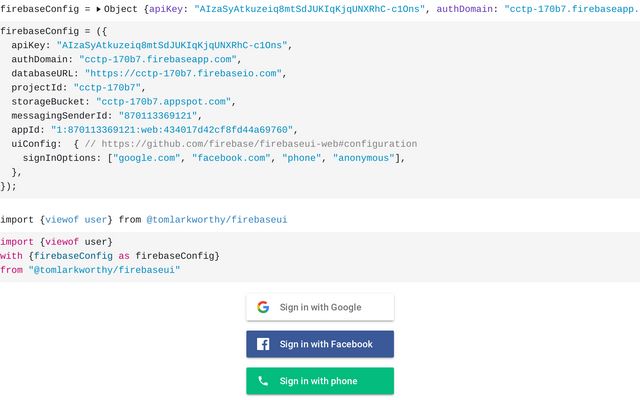Click "viewof user" in the import output
The height and width of the screenshot is (400, 640).
pyautogui.click(x=76, y=220)
